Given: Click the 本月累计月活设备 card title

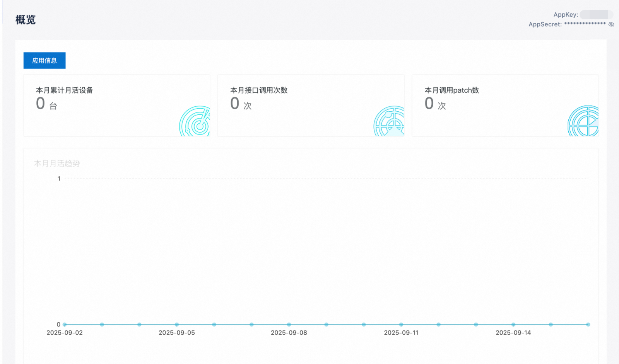Looking at the screenshot, I should click(x=65, y=90).
